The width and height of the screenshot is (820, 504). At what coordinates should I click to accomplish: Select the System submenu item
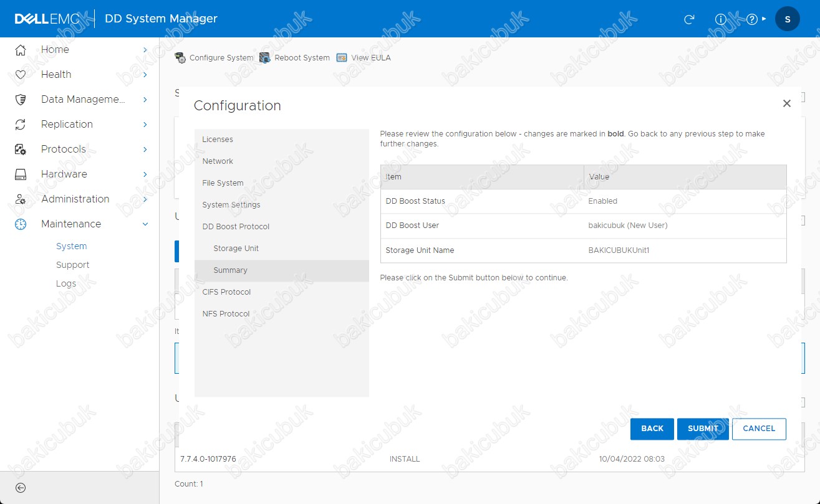click(x=71, y=246)
